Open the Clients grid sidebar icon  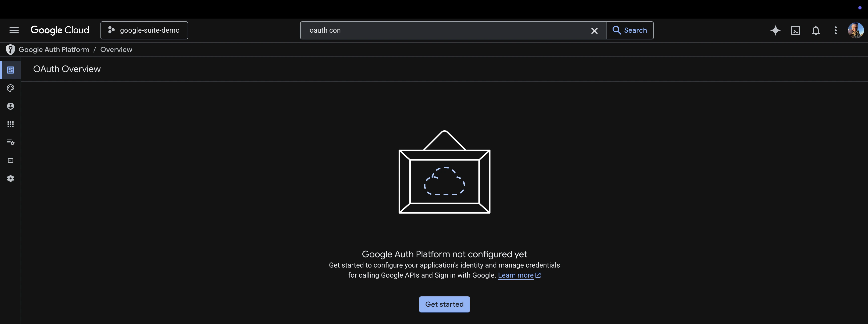tap(11, 124)
